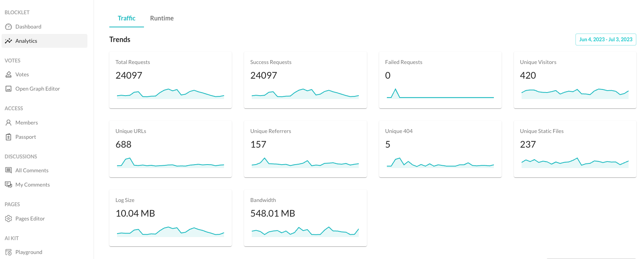Select the Unique Visitors card
The image size is (644, 259).
pos(575,80)
